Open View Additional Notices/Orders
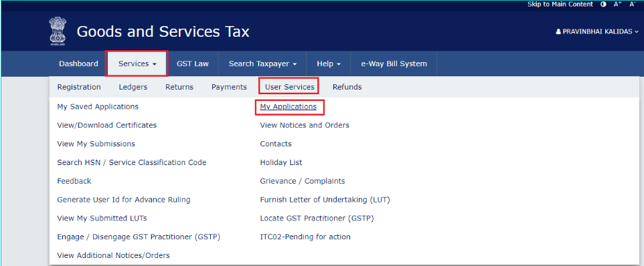The image size is (644, 266). pos(113,255)
